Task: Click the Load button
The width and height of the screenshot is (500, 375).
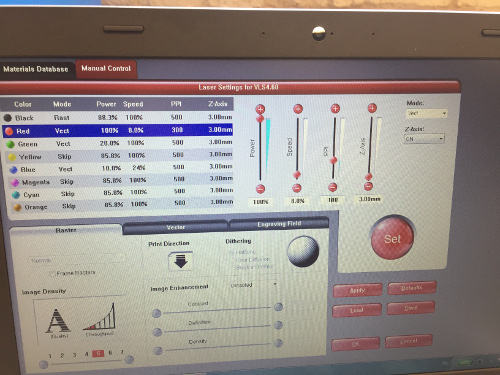Action: pos(357,310)
